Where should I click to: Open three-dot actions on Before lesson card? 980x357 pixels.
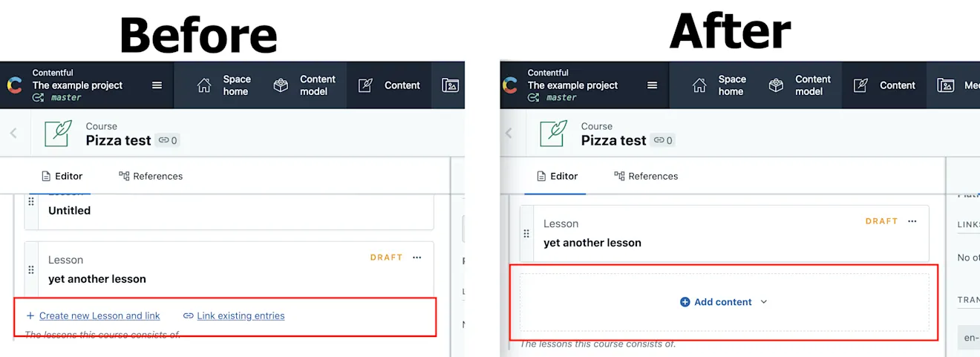pyautogui.click(x=416, y=258)
